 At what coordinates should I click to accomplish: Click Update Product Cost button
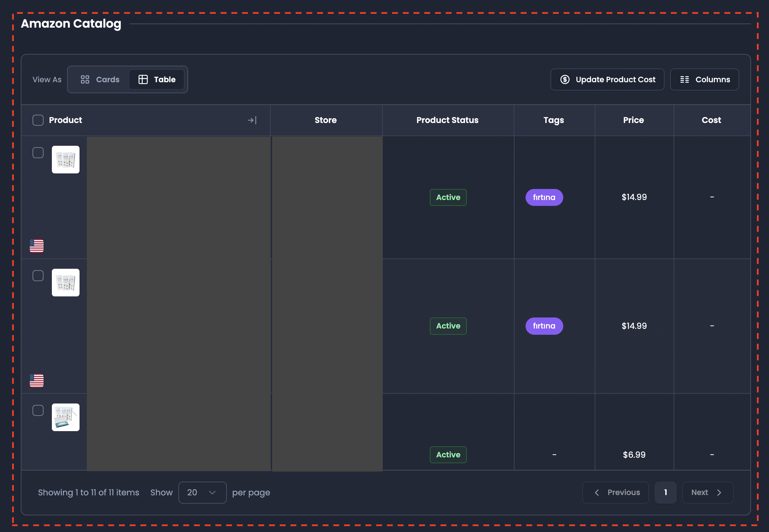click(x=607, y=79)
